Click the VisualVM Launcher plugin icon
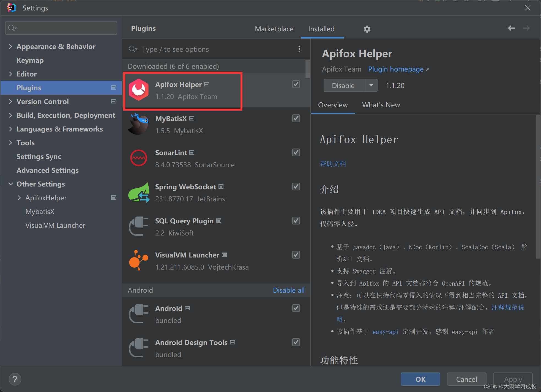The height and width of the screenshot is (392, 541). coord(139,260)
